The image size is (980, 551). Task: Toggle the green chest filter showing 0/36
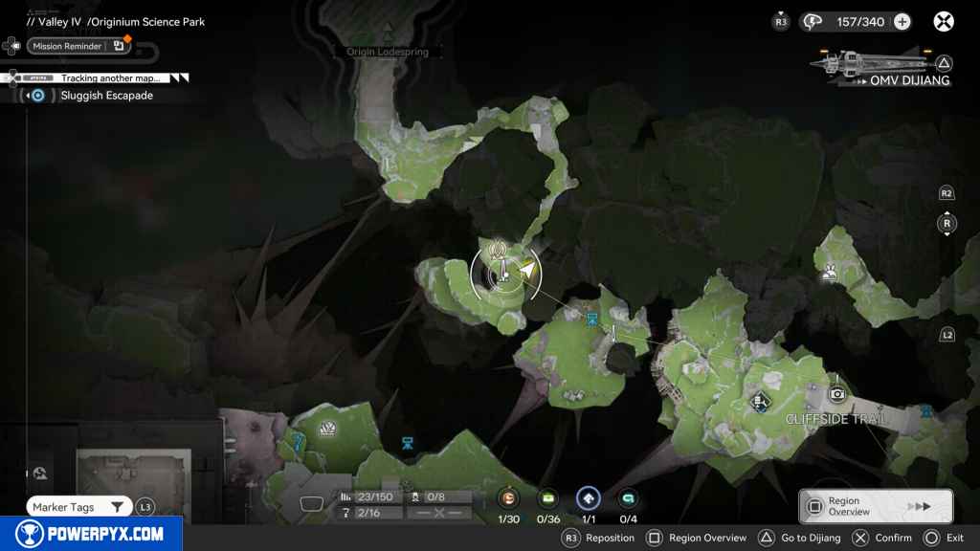(548, 497)
